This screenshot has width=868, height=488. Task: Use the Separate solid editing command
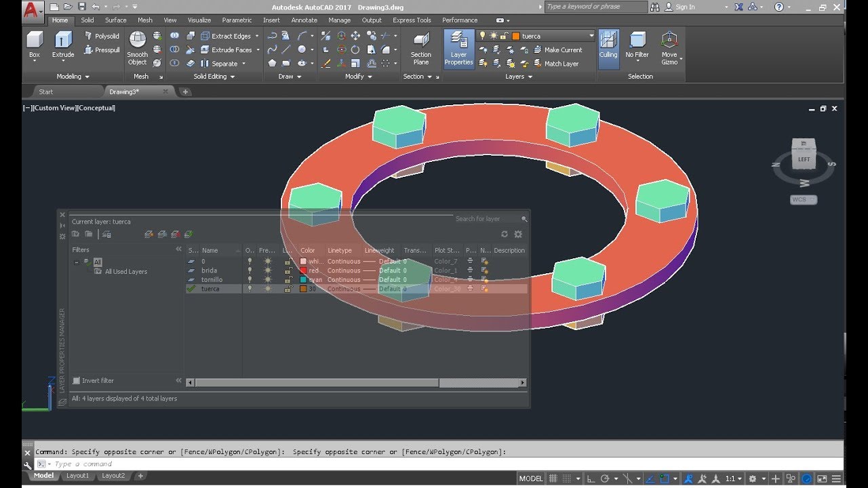click(219, 64)
